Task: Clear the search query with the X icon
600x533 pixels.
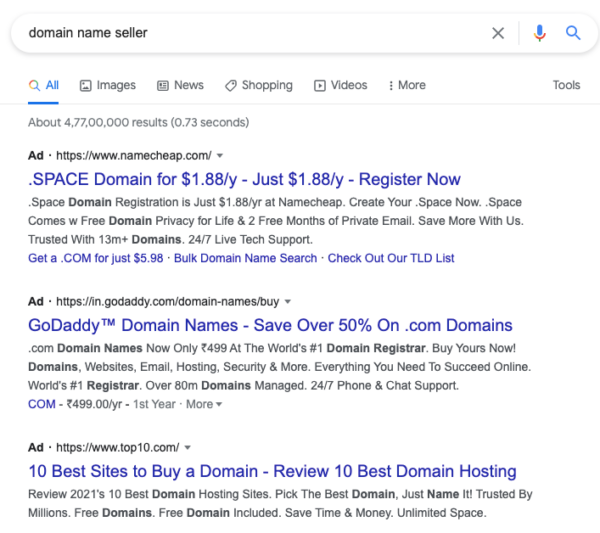Action: tap(498, 33)
